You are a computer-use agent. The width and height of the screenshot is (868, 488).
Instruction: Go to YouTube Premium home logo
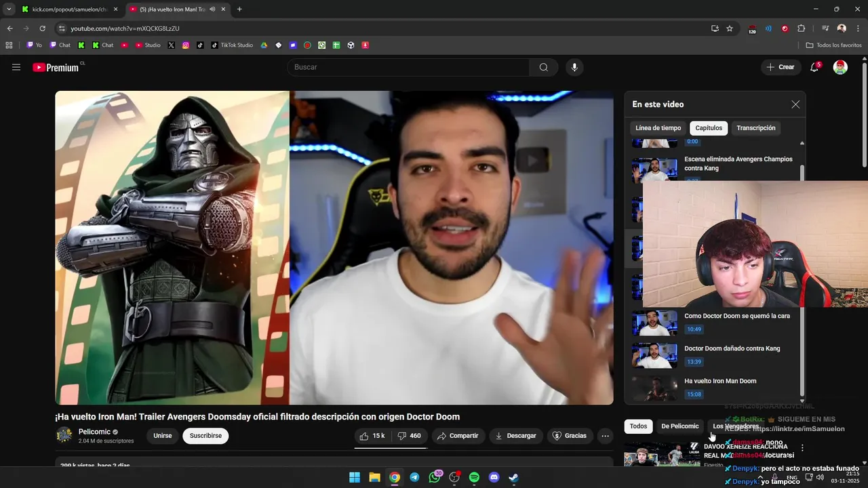pyautogui.click(x=57, y=67)
